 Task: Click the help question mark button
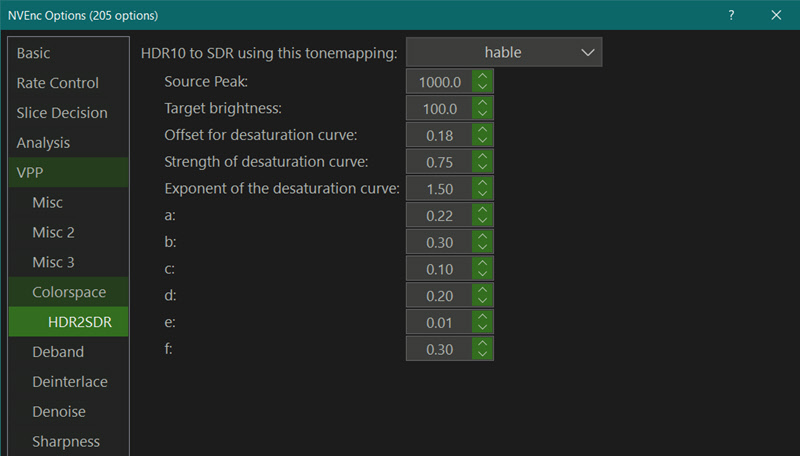pyautogui.click(x=731, y=15)
